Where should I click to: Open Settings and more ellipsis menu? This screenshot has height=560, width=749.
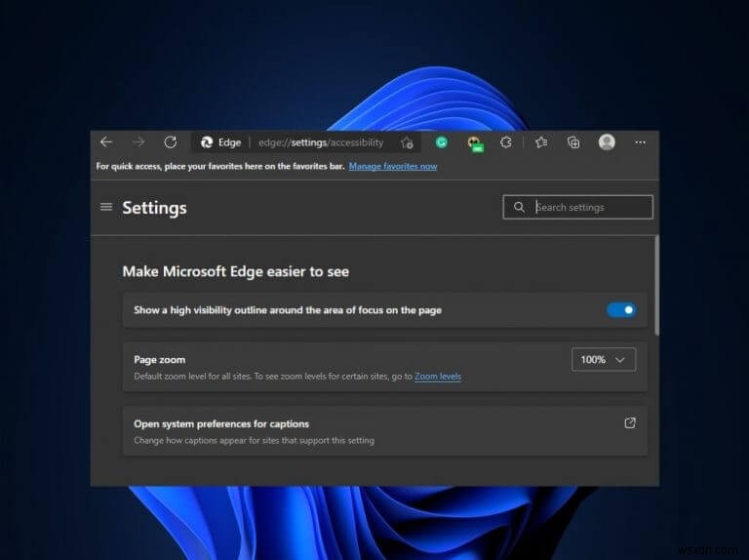click(640, 142)
